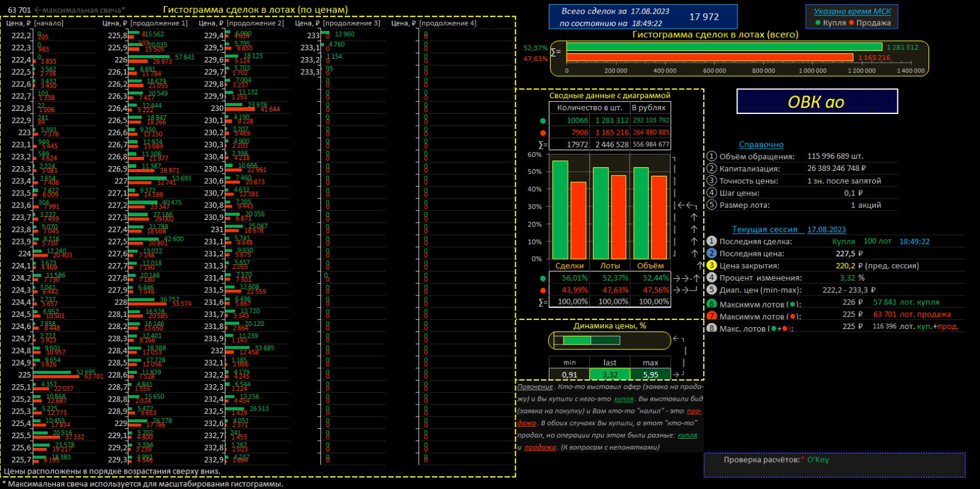Click sigma sign in total lots histogram
Screen dimensions: 980x489
click(556, 52)
